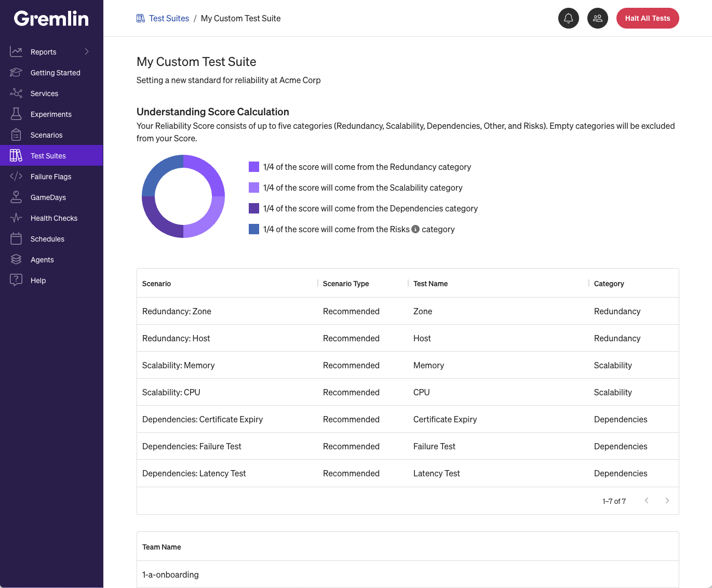This screenshot has height=588, width=712.
Task: Click the Gremlin logo
Action: 50,19
